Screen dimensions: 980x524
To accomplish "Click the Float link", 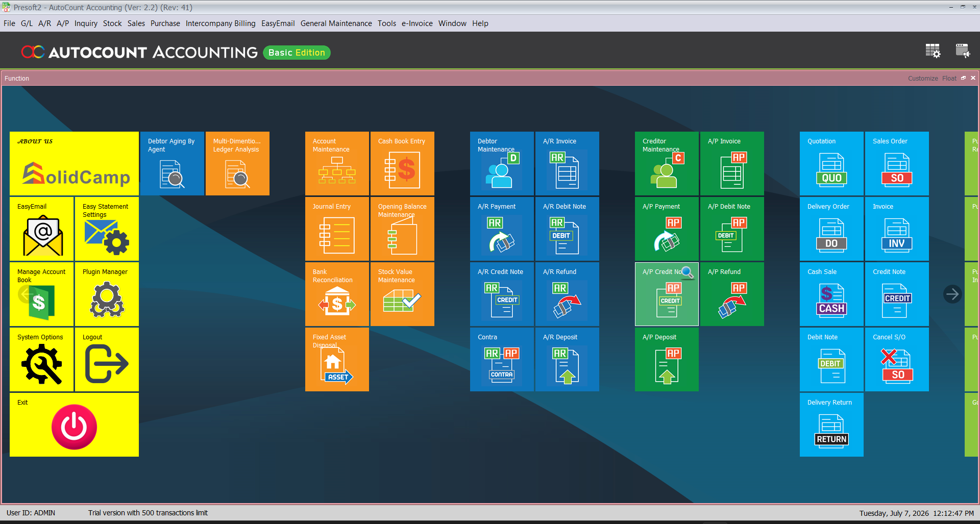I will pyautogui.click(x=949, y=78).
